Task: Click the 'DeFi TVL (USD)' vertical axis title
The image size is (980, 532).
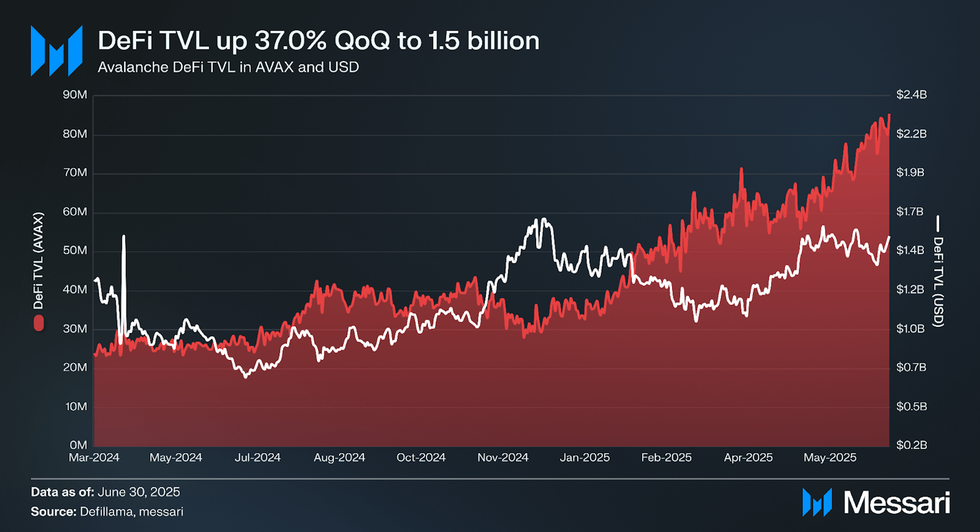Action: (x=938, y=282)
